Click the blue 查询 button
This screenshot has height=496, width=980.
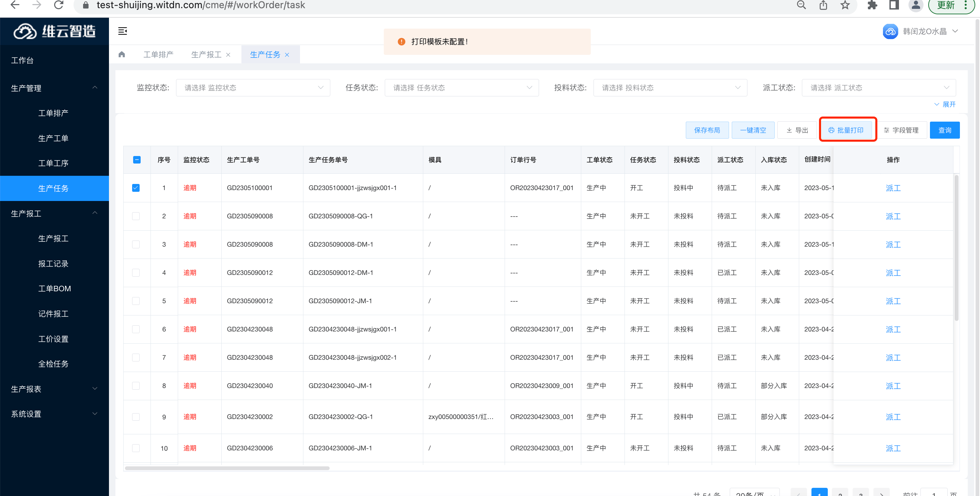pyautogui.click(x=945, y=130)
